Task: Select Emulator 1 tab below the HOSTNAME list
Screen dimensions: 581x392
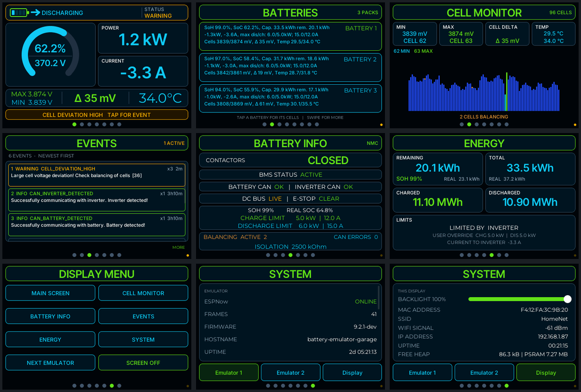Action: click(x=229, y=373)
